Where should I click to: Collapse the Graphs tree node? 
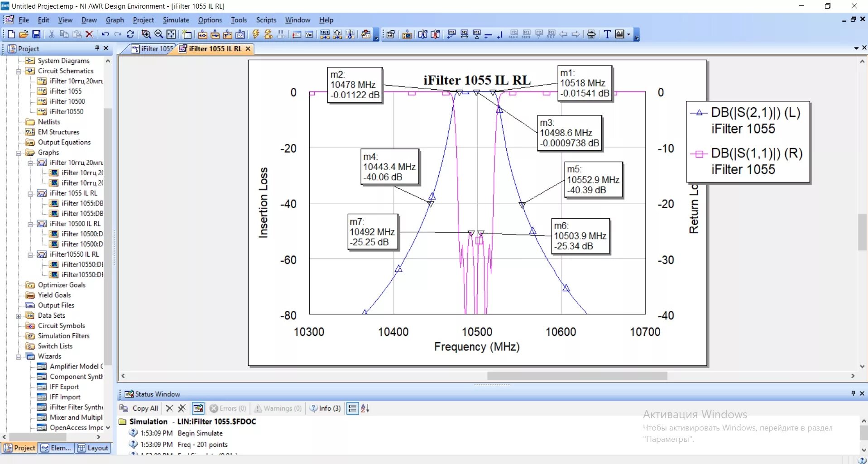coord(19,153)
